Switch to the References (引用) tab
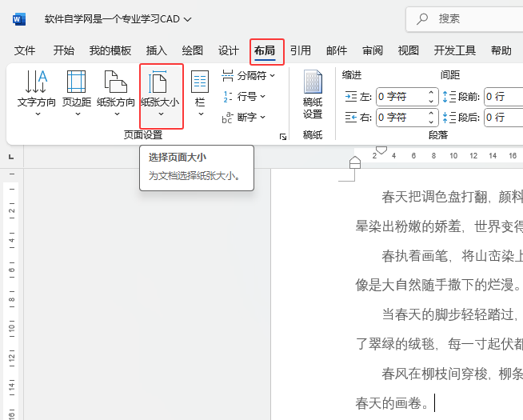Screen dimensions: 523x420 301,50
